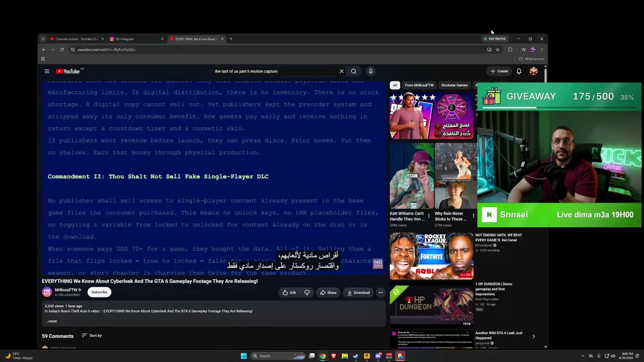Subscribe to MrBossFTW channel

point(99,292)
